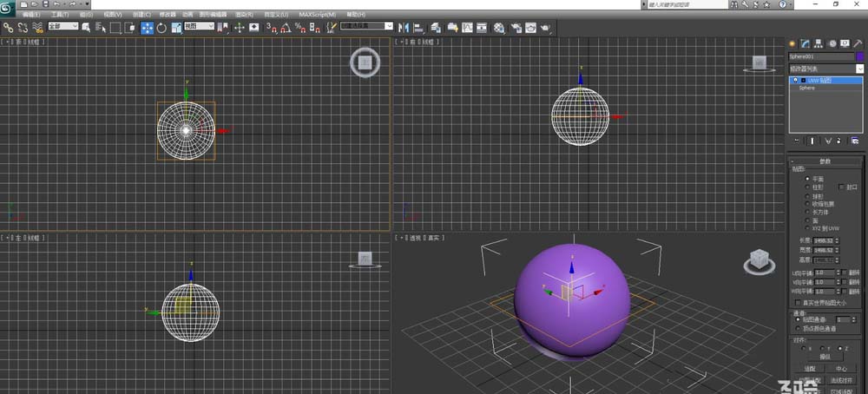Select the 球形 mapping radio button
This screenshot has width=868, height=394.
(807, 196)
